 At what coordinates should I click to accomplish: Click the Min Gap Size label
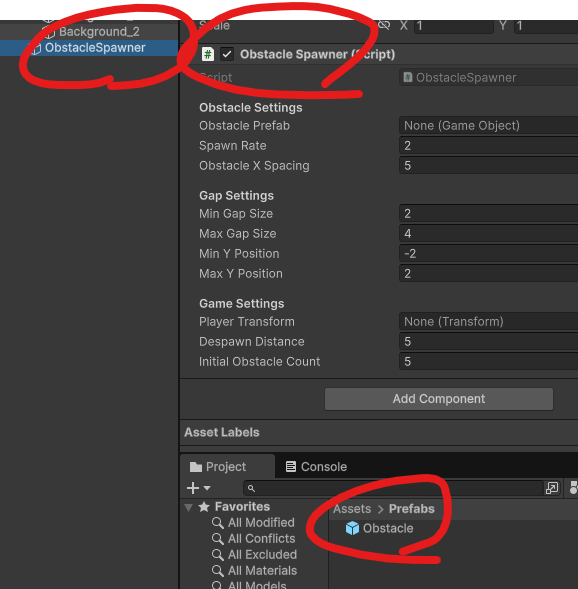[x=236, y=214]
